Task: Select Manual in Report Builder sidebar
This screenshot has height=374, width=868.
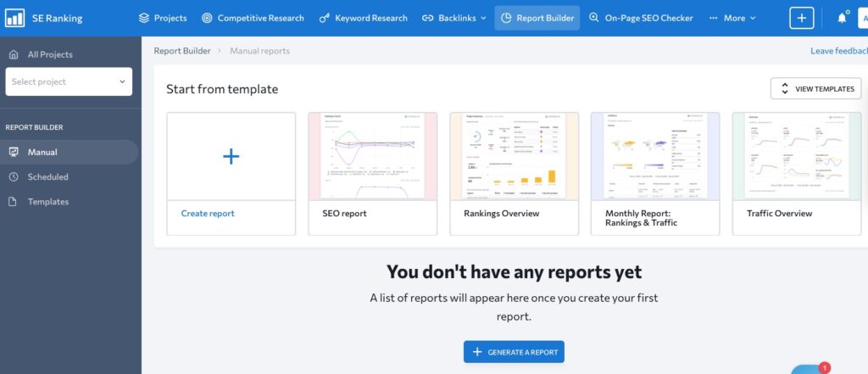Action: point(69,152)
